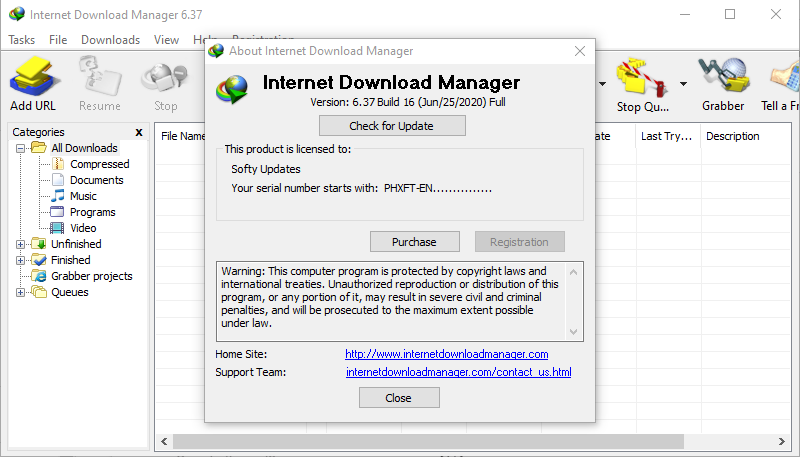Open Grabber projects in categories tree
Screen dimensions: 800x457
(83, 276)
